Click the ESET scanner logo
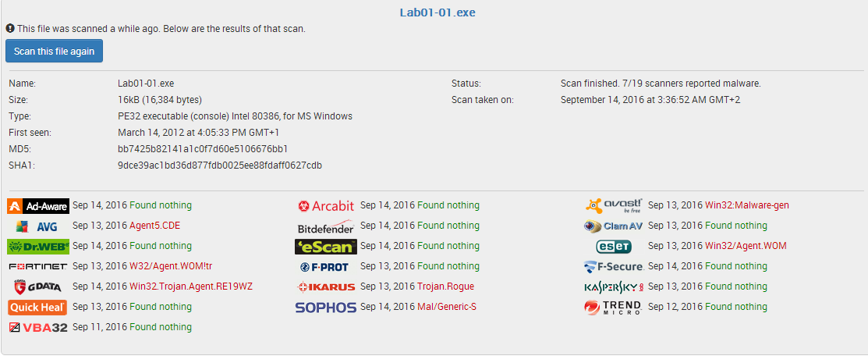Screen dimensions: 868x363 click(614, 247)
